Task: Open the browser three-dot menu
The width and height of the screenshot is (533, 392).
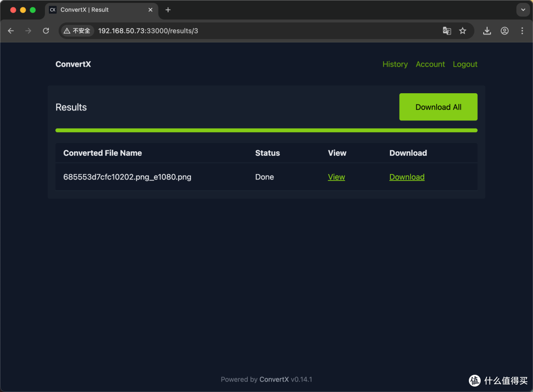Action: (x=522, y=31)
